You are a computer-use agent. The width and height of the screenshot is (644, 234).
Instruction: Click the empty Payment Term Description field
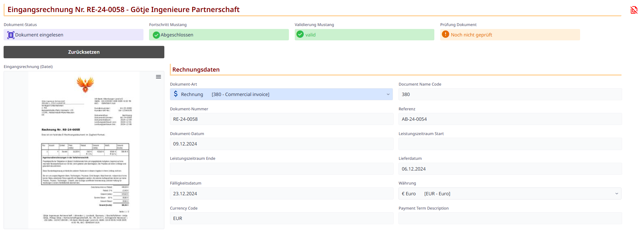click(x=510, y=218)
